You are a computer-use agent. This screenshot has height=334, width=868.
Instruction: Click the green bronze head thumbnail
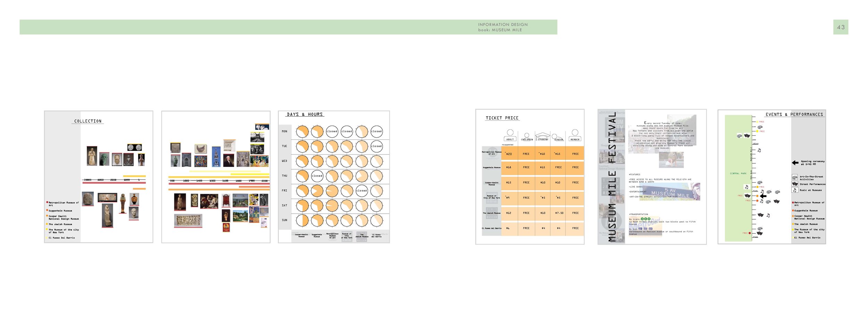104,159
